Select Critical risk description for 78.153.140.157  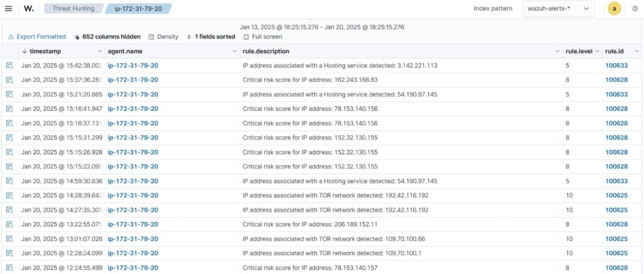coord(310,268)
